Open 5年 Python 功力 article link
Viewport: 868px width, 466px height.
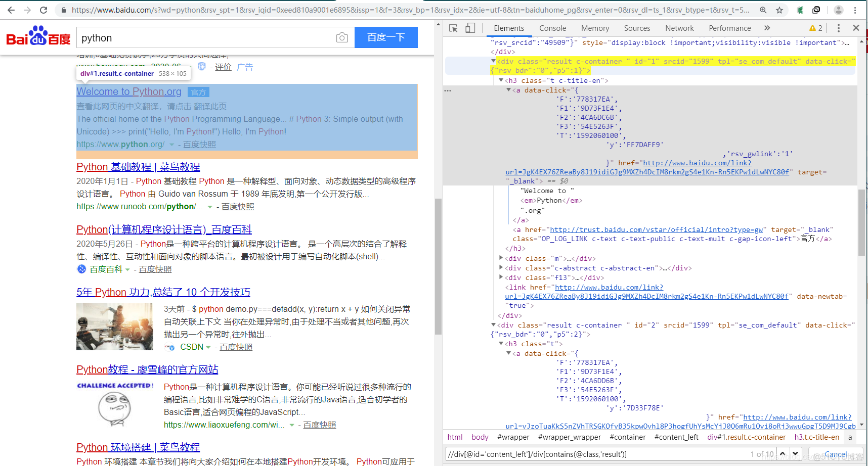click(163, 292)
